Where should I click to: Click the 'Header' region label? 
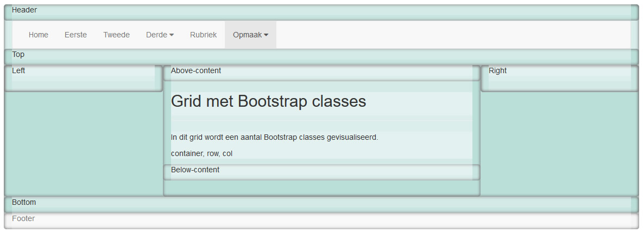[24, 10]
